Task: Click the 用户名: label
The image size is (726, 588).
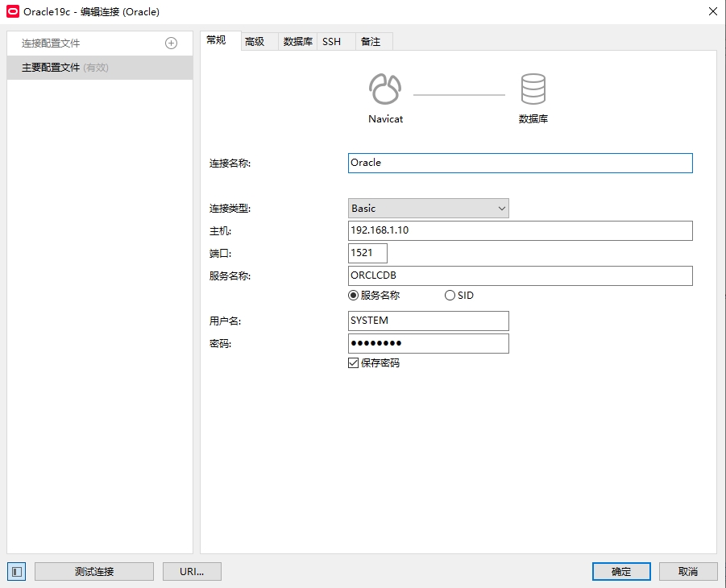Action: pos(225,321)
